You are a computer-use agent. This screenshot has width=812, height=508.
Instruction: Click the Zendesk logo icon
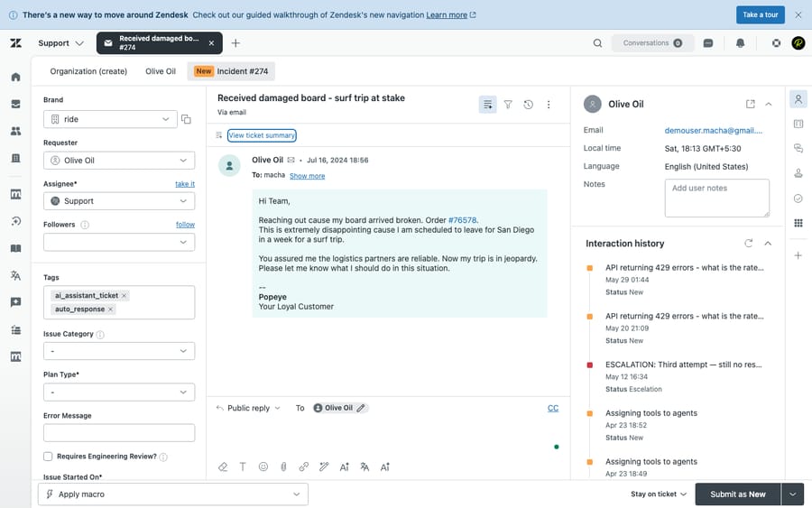click(x=15, y=43)
